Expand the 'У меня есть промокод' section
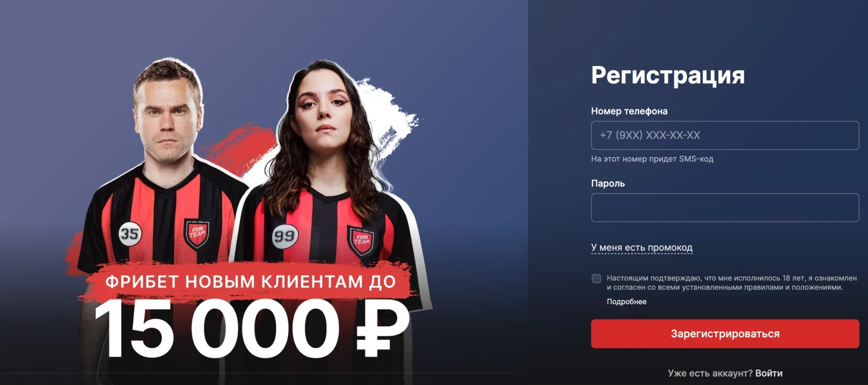The image size is (868, 385). [641, 248]
